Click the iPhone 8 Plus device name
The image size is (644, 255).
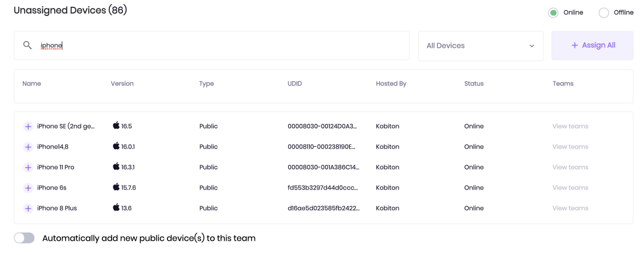point(57,208)
